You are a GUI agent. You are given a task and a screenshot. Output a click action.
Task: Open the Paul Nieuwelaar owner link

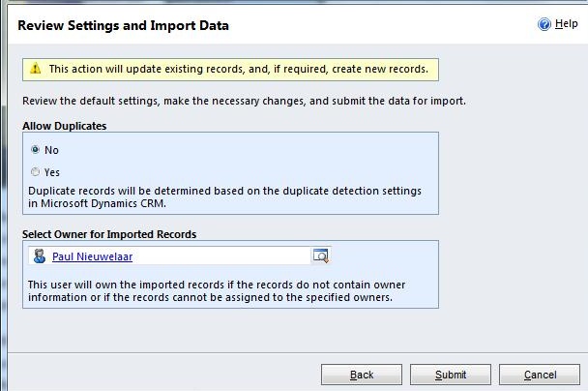pyautogui.click(x=92, y=256)
